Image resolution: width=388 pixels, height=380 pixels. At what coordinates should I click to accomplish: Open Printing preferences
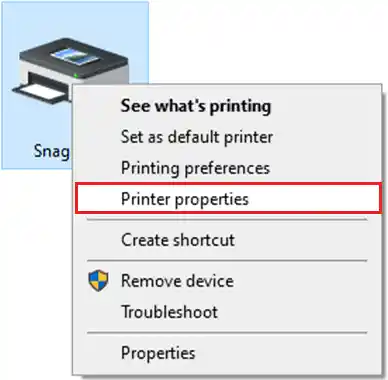pos(195,168)
